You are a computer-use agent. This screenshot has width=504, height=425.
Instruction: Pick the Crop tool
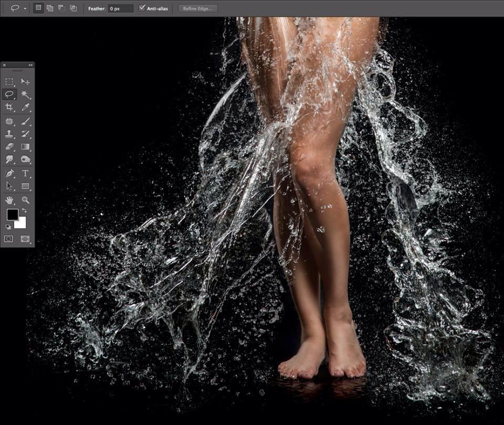click(x=9, y=107)
